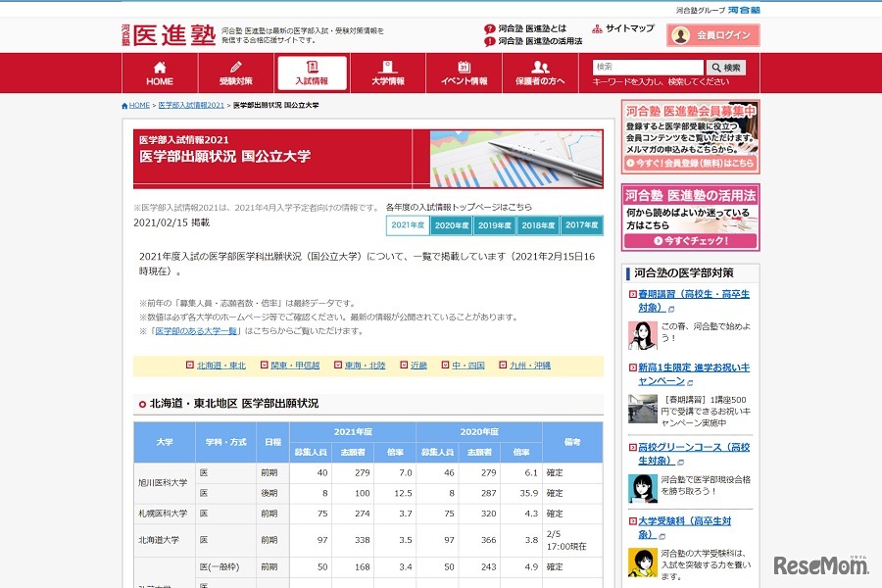Click the sitemap icon next to サイトマップ
This screenshot has height=588, width=882.
[x=597, y=27]
